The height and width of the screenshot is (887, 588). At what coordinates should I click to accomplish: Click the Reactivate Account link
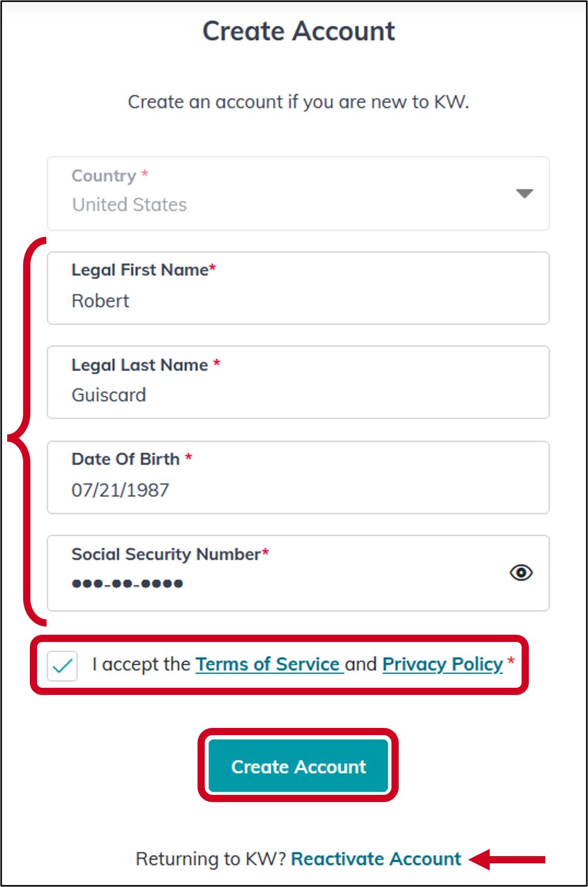click(x=376, y=859)
